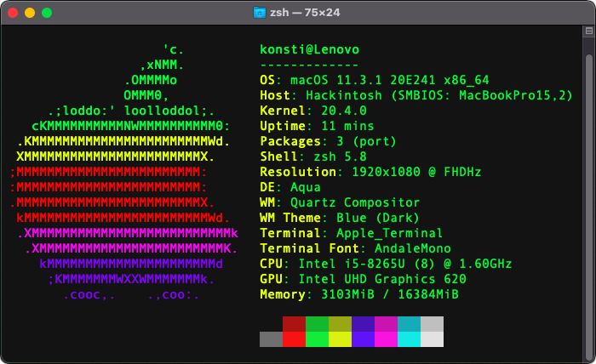
Task: Click the window title 'zsh — 75×24'
Action: (x=305, y=13)
